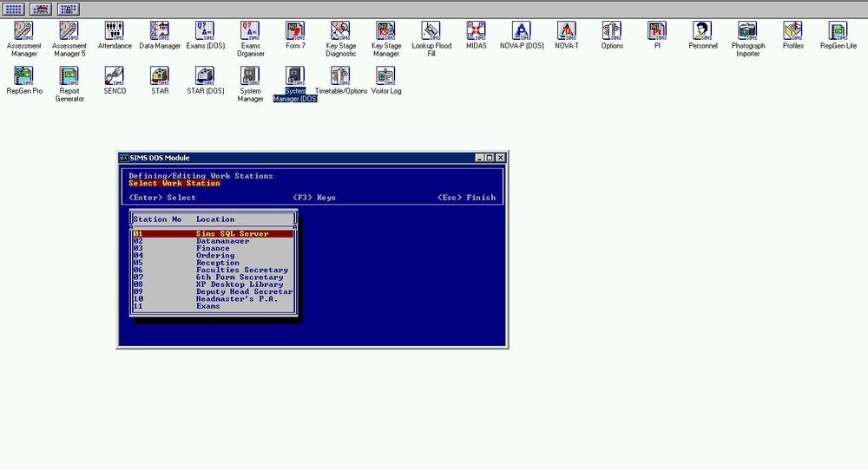Open the RepGen Pro icon
868x470 pixels.
coord(23,75)
